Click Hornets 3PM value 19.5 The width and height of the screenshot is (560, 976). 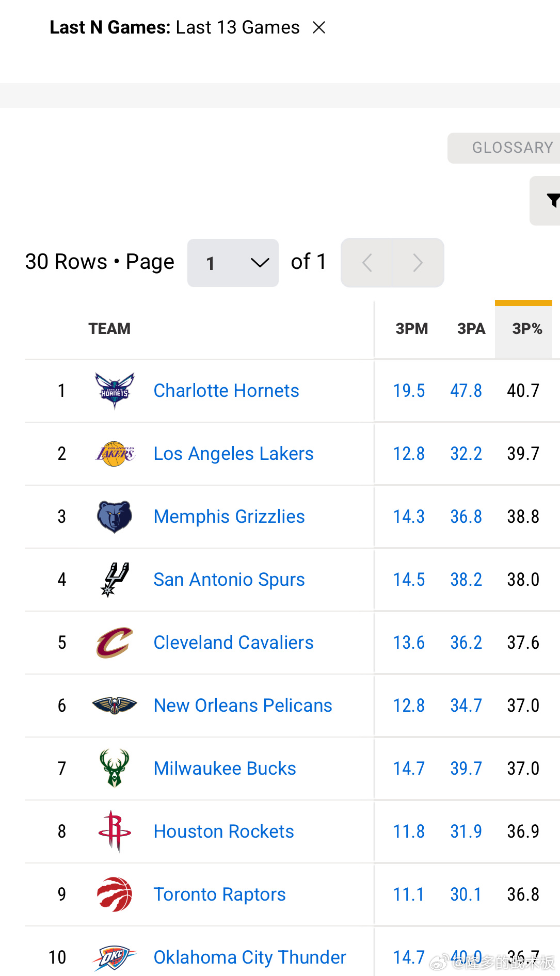click(x=409, y=391)
